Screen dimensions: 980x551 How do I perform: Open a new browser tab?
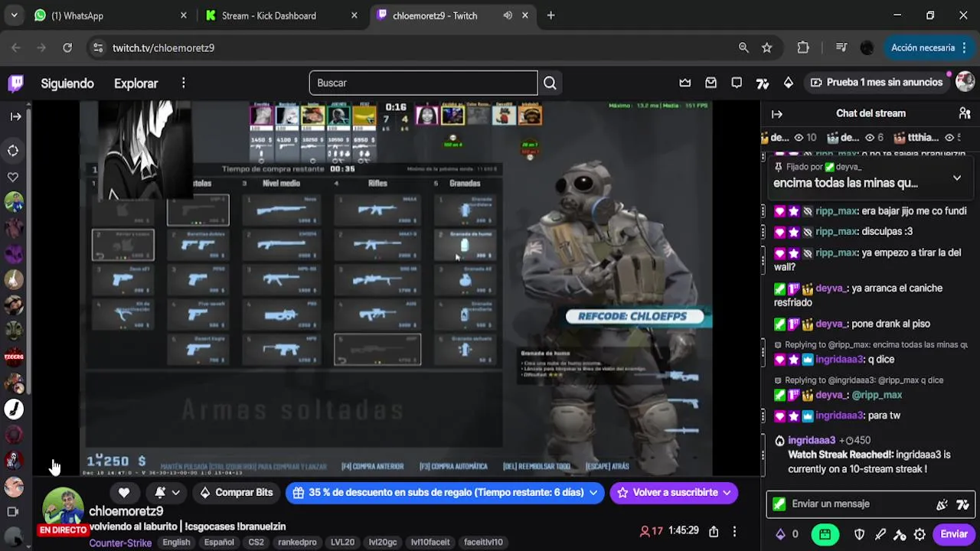[x=550, y=15]
